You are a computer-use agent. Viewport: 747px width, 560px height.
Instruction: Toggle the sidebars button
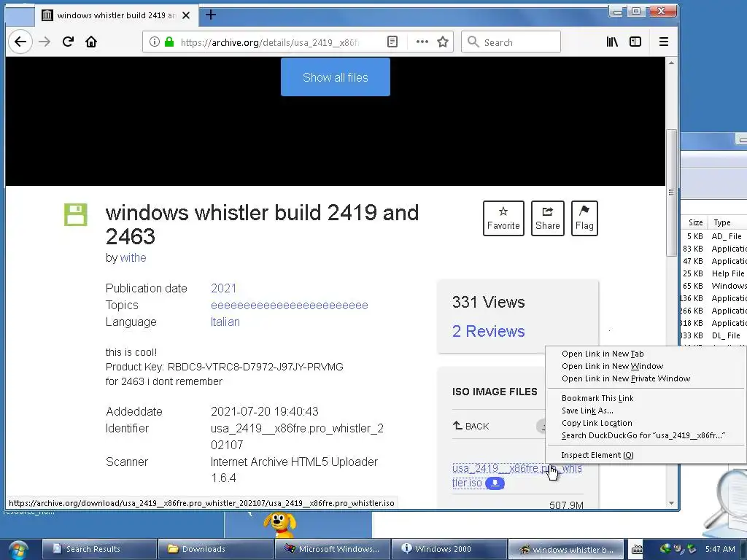pos(635,42)
